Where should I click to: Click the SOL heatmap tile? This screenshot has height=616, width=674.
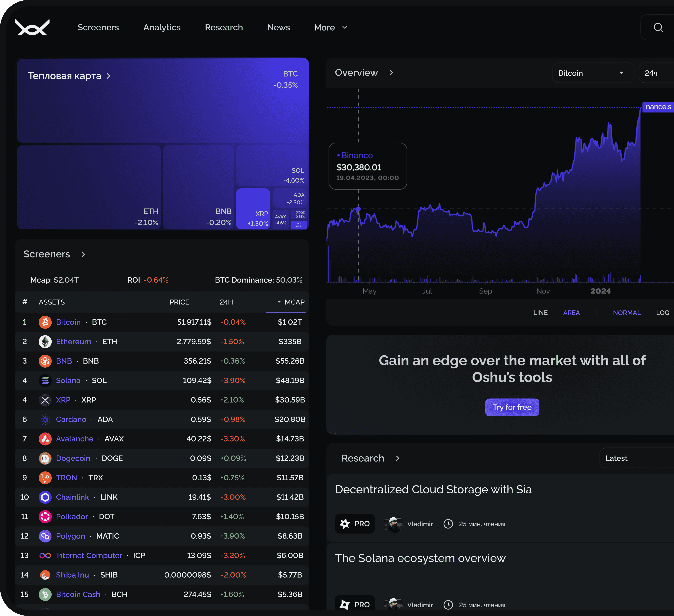[271, 166]
